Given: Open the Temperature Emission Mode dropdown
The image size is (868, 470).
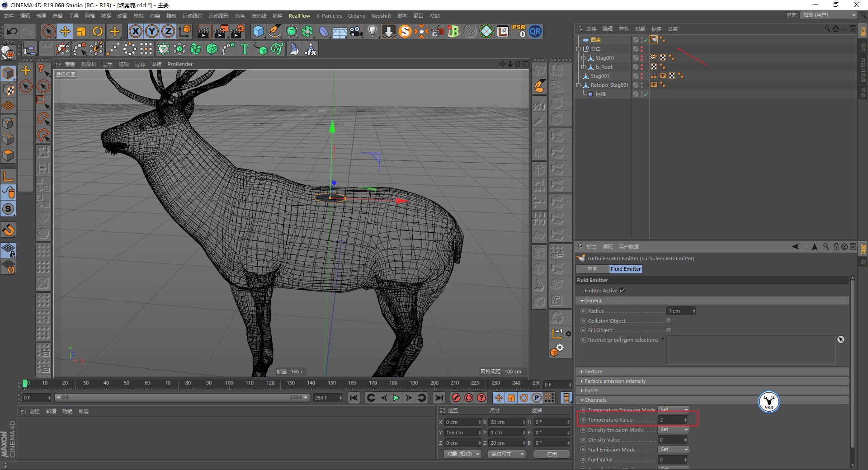Looking at the screenshot, I should pyautogui.click(x=673, y=409).
